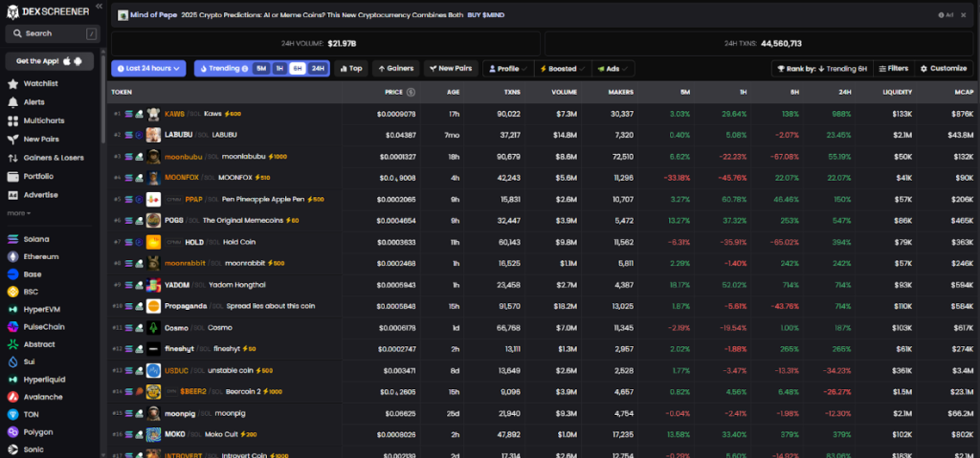Click the Android icon in Get the App

click(78, 61)
